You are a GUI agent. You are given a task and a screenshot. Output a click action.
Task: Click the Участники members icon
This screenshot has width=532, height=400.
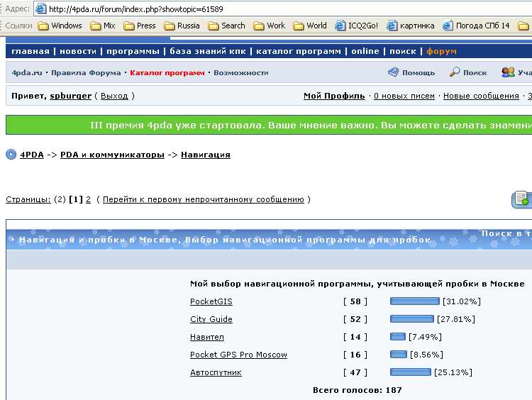click(x=508, y=72)
